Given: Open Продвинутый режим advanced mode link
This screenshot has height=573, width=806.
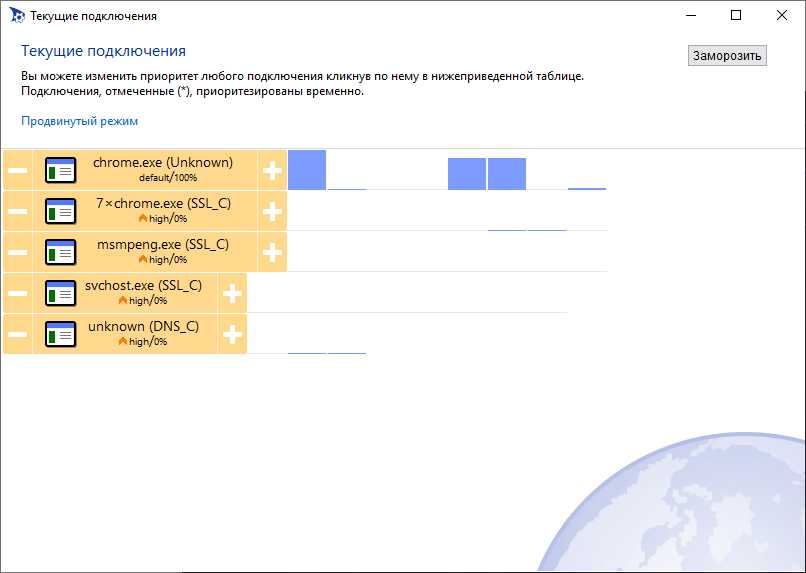Looking at the screenshot, I should click(80, 121).
